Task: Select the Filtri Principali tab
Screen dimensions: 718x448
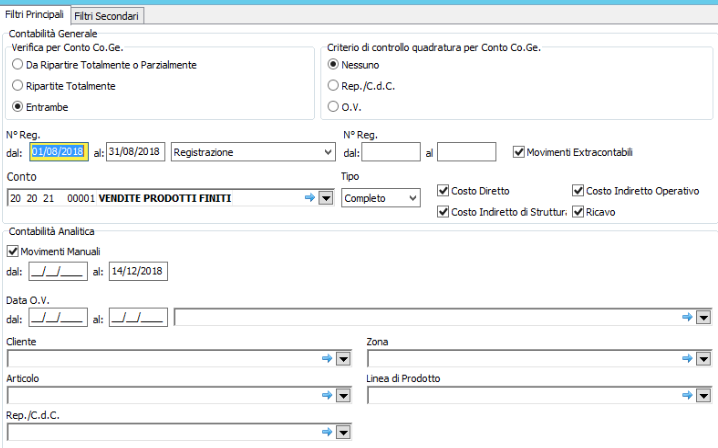Action: (35, 15)
